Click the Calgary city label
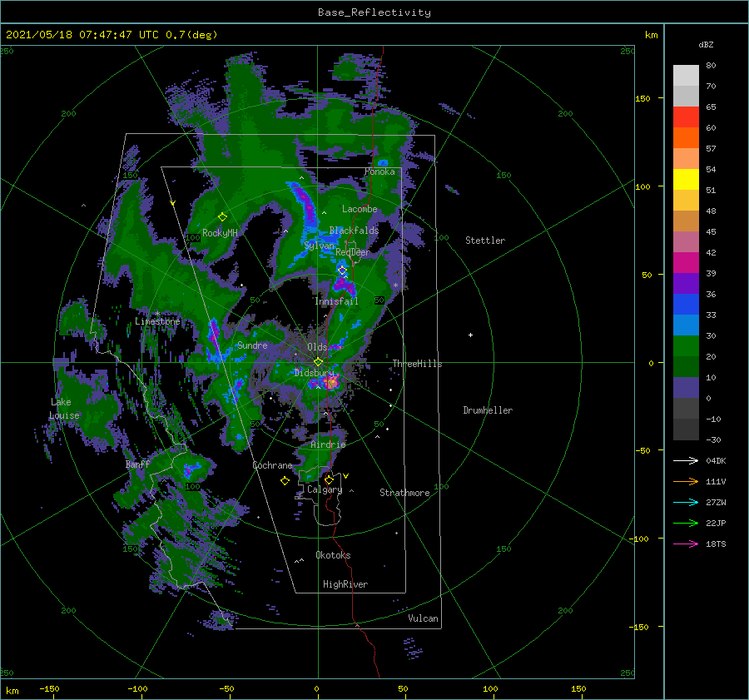This screenshot has height=700, width=749. point(325,489)
